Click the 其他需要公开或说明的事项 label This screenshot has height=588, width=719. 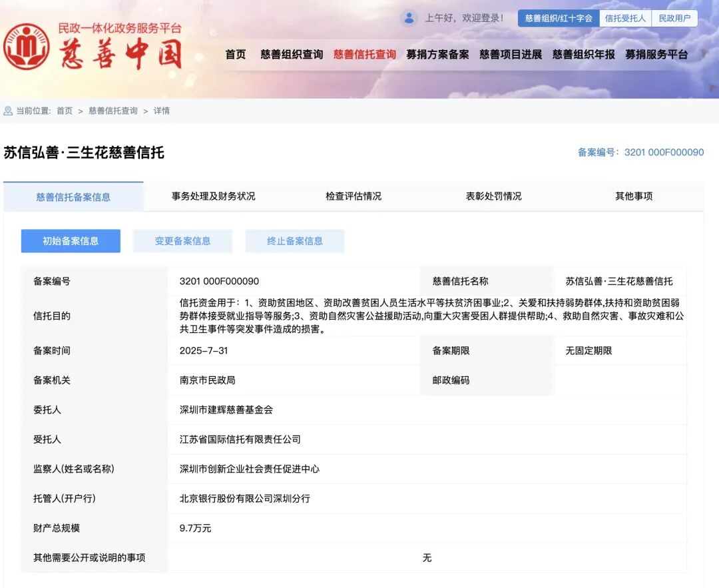click(x=89, y=558)
